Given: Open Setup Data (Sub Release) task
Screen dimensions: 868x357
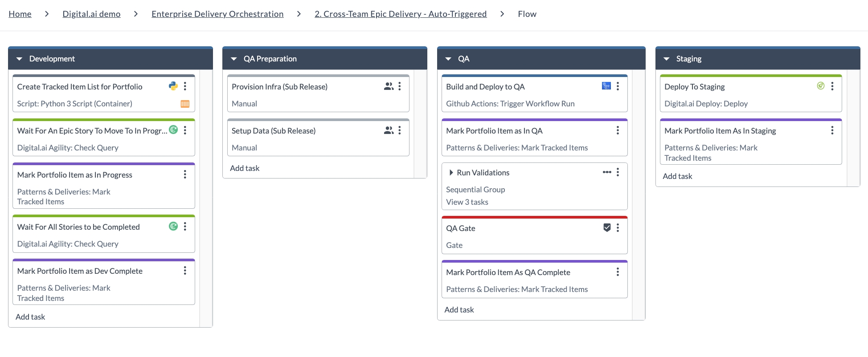Looking at the screenshot, I should 274,131.
